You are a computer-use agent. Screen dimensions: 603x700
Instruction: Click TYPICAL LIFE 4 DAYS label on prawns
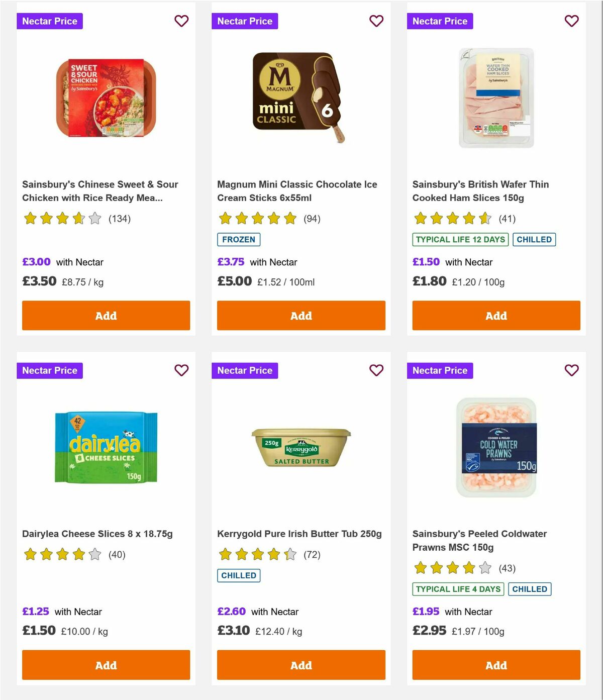coord(458,589)
